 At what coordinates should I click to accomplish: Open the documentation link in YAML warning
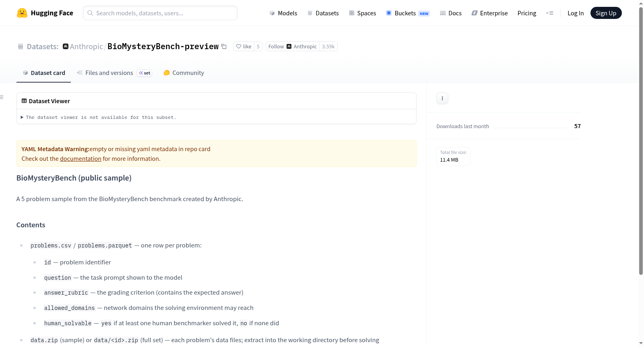pos(80,159)
